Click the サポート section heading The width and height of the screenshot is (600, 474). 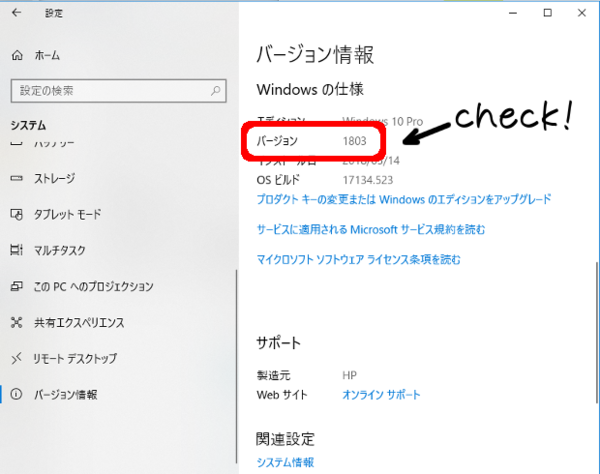click(279, 343)
